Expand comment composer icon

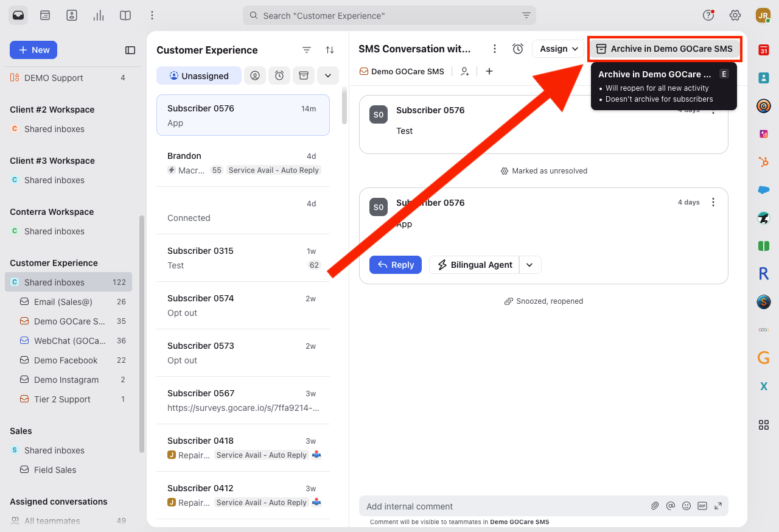pos(718,506)
